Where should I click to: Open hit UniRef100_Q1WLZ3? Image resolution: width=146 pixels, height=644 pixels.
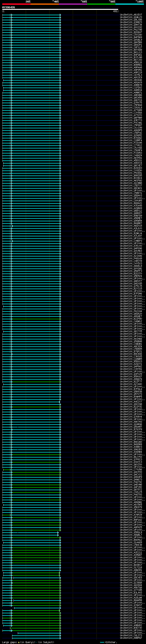click(131, 17)
